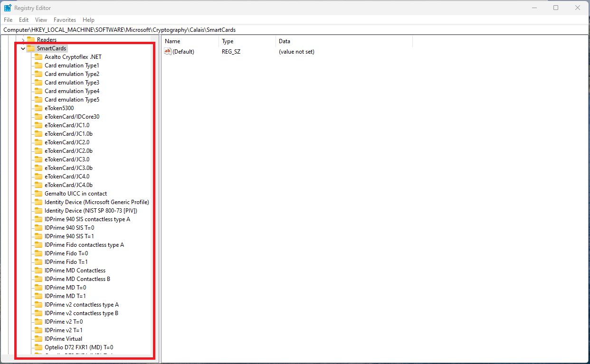This screenshot has width=590, height=364.
Task: Select IDPrime v2 T=1 key
Action: (x=64, y=330)
